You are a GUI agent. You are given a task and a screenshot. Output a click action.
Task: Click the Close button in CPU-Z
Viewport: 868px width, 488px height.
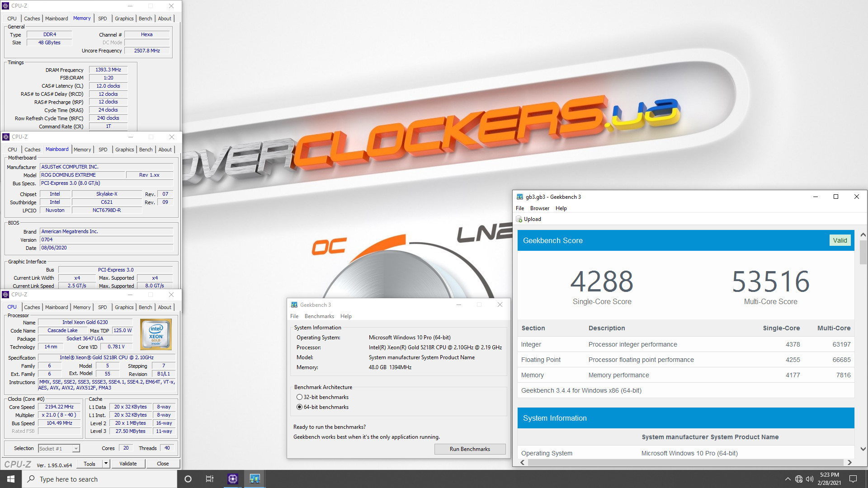click(163, 464)
